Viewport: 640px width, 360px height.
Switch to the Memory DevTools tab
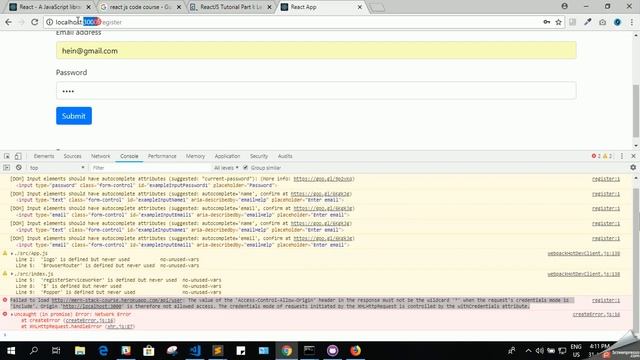coord(196,156)
